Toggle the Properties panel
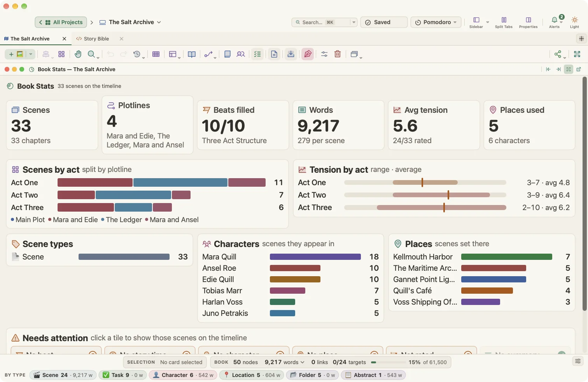 528,22
